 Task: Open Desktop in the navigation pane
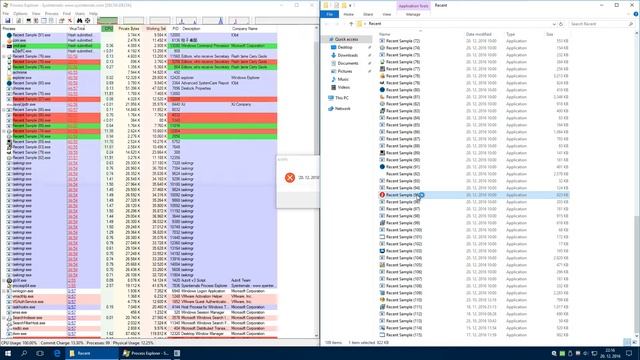345,47
